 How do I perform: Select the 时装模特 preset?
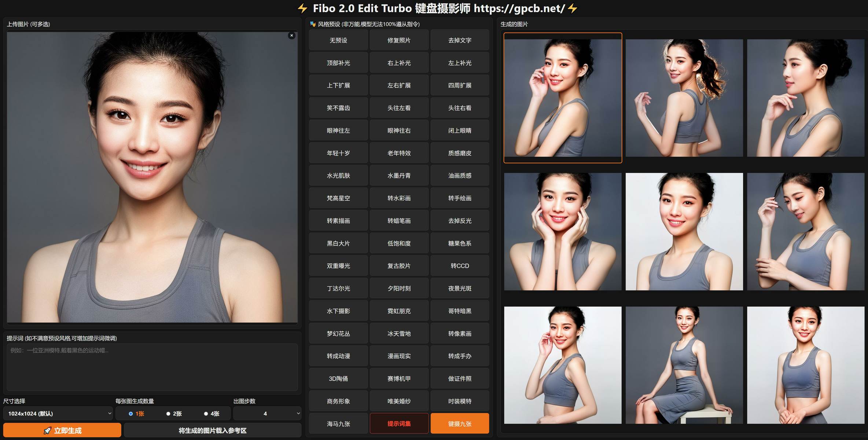pos(460,401)
